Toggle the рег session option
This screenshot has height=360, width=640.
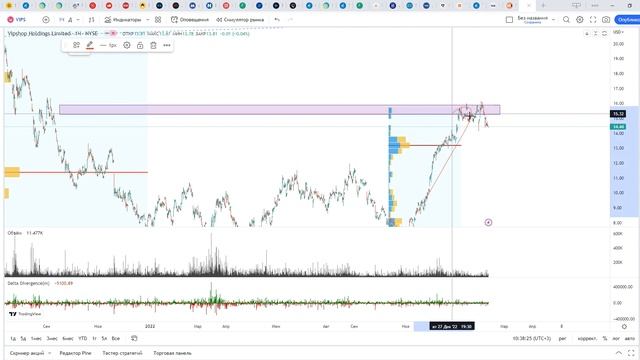563,338
